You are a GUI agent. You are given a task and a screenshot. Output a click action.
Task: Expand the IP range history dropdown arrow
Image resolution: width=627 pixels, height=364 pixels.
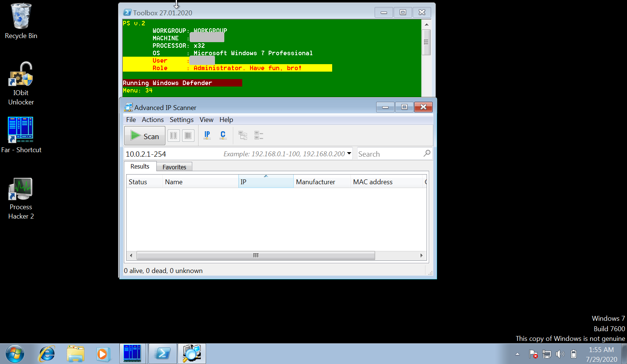click(x=349, y=153)
